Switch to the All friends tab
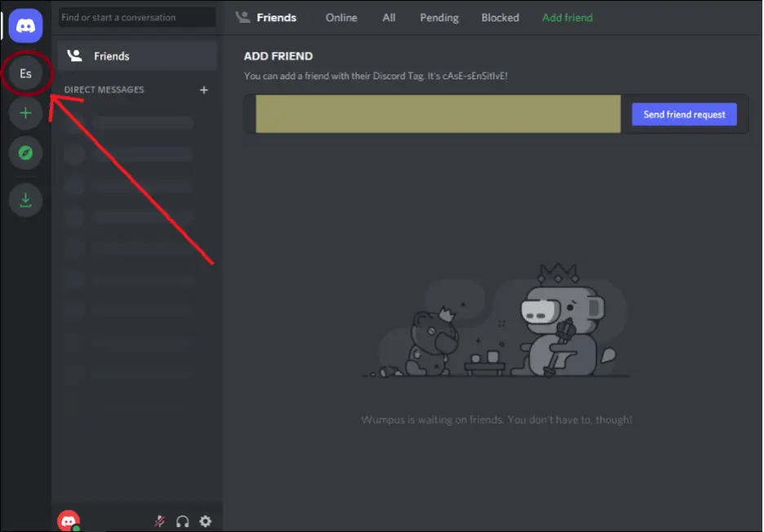Viewport: 764px width, 532px height. (389, 17)
